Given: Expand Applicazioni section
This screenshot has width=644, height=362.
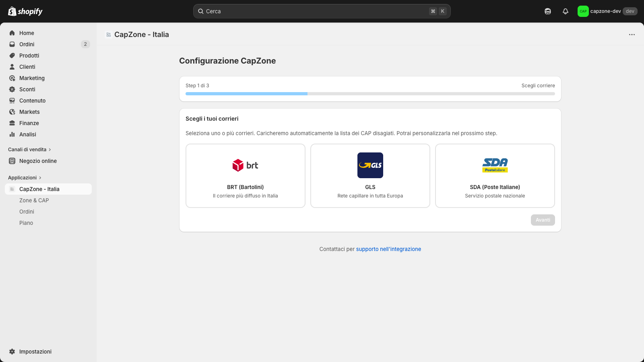Looking at the screenshot, I should pyautogui.click(x=25, y=178).
